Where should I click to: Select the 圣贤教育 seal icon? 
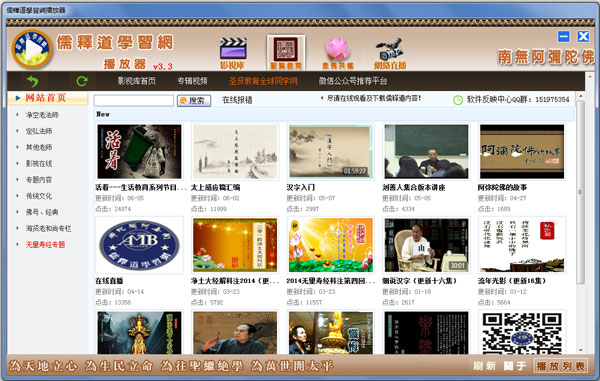point(286,53)
